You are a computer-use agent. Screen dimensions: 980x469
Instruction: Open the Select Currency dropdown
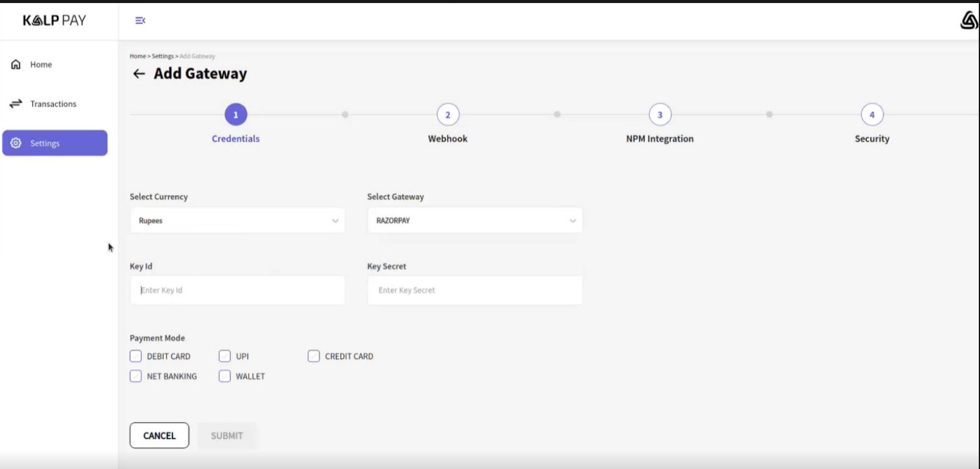click(237, 220)
